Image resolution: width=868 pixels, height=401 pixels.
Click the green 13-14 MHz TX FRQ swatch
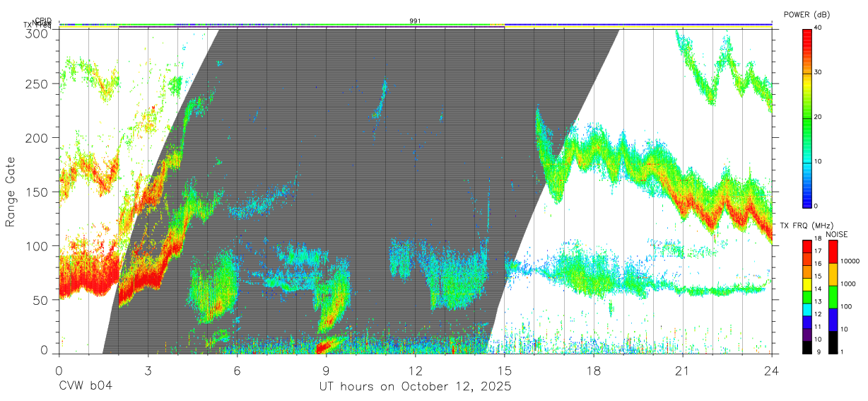coord(807,296)
